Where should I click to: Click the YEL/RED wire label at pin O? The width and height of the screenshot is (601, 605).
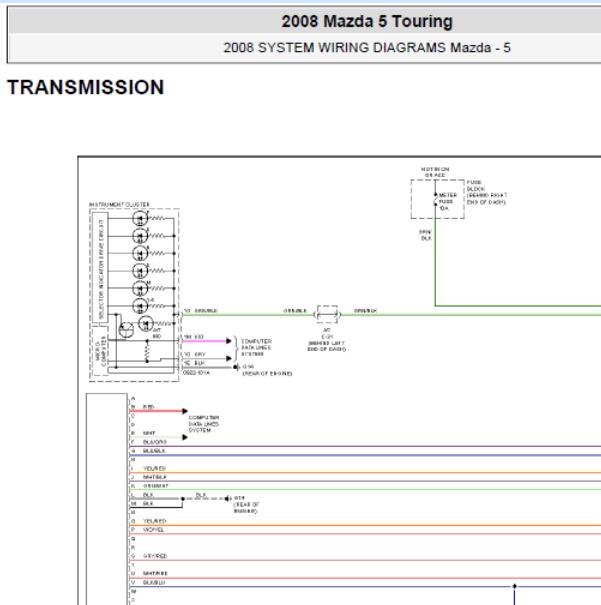click(154, 521)
